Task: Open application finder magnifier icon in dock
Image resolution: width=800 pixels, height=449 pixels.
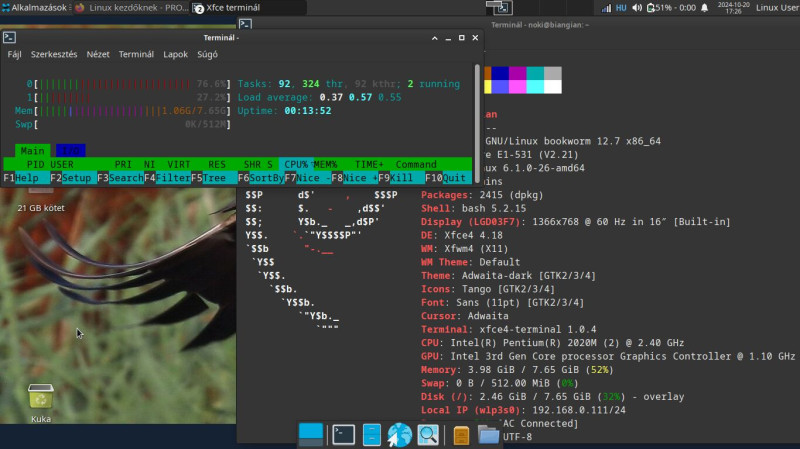Action: (x=428, y=435)
